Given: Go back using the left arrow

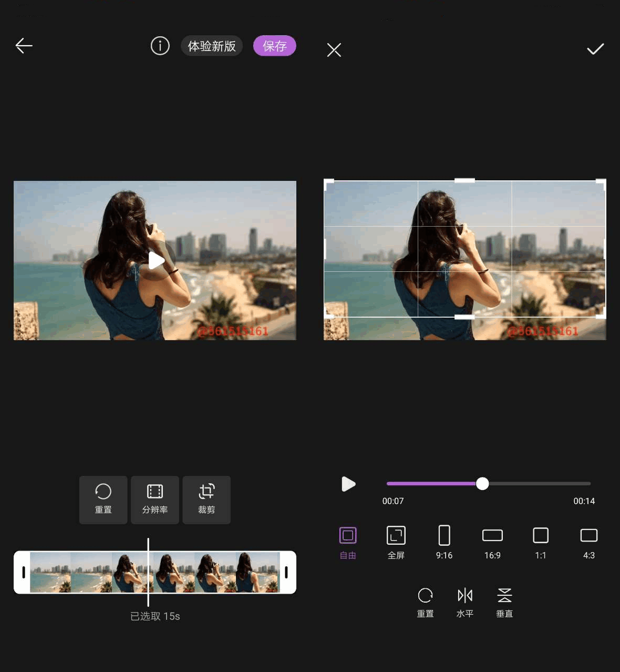Looking at the screenshot, I should tap(24, 46).
